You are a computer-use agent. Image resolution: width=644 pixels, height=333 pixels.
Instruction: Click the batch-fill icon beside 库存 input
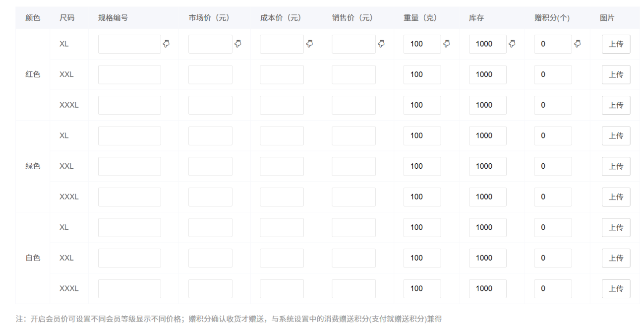pyautogui.click(x=512, y=44)
